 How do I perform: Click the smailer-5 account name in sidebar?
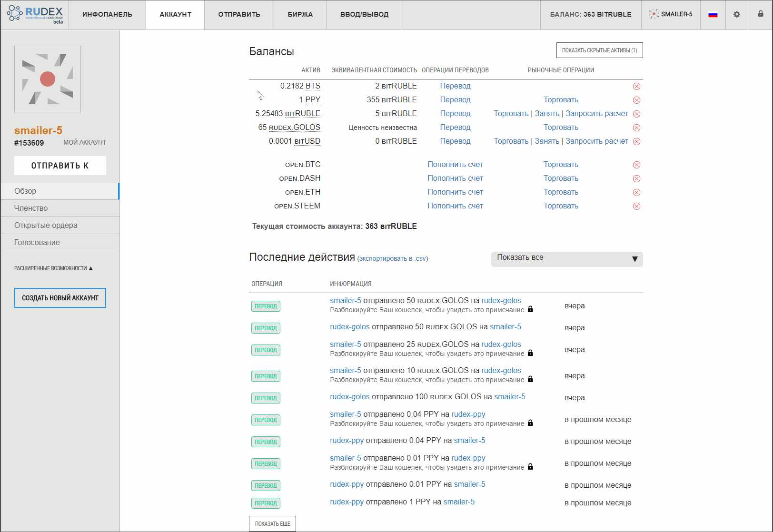pyautogui.click(x=38, y=130)
